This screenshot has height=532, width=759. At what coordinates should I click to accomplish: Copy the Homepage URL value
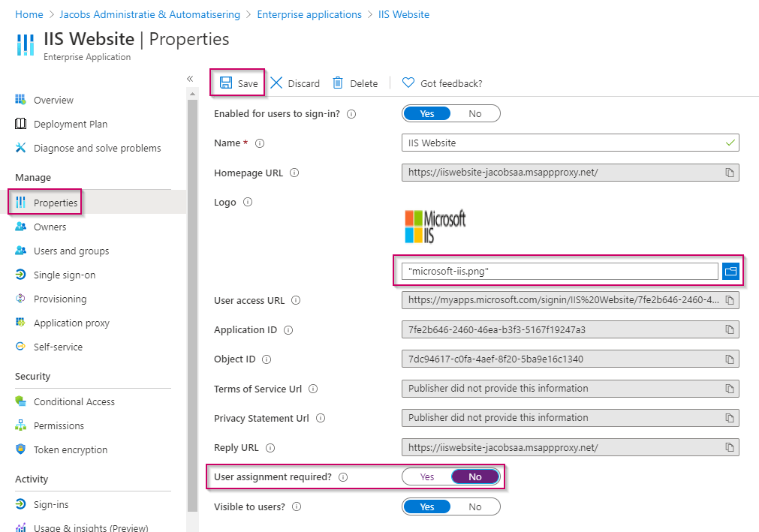729,173
